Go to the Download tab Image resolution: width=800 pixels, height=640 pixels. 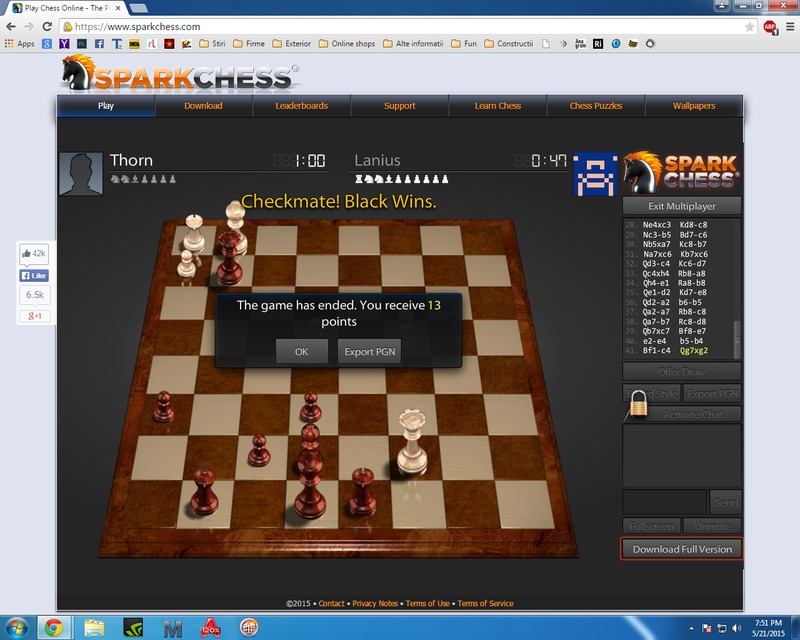tap(203, 106)
